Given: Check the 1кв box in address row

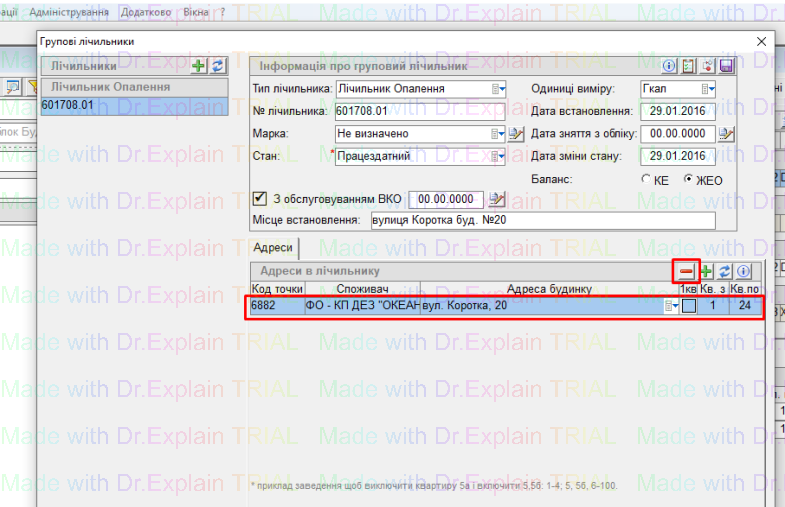Looking at the screenshot, I should [x=689, y=306].
